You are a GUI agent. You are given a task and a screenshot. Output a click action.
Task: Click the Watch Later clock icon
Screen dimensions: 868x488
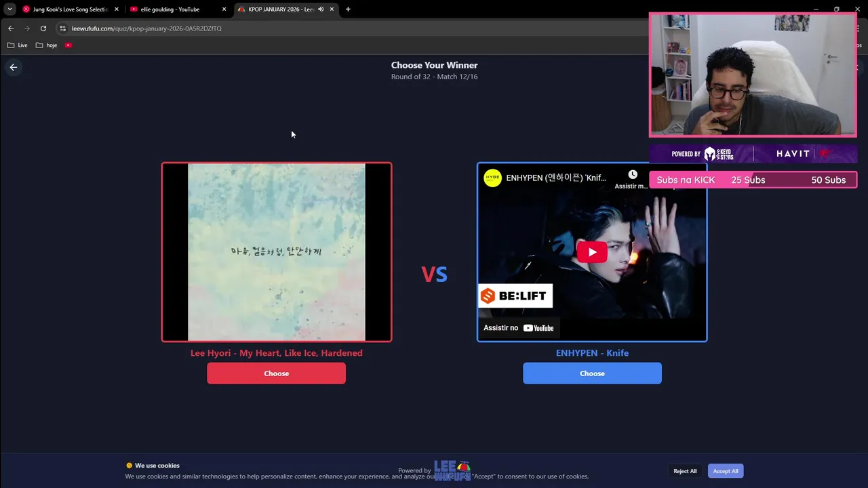click(632, 175)
